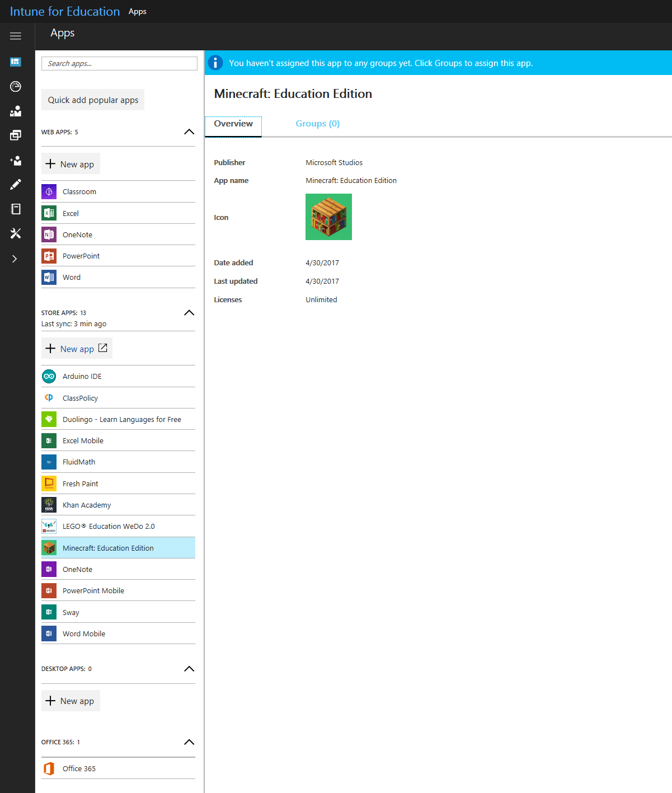Click the Intune for Education title link
672x793 pixels.
point(65,11)
